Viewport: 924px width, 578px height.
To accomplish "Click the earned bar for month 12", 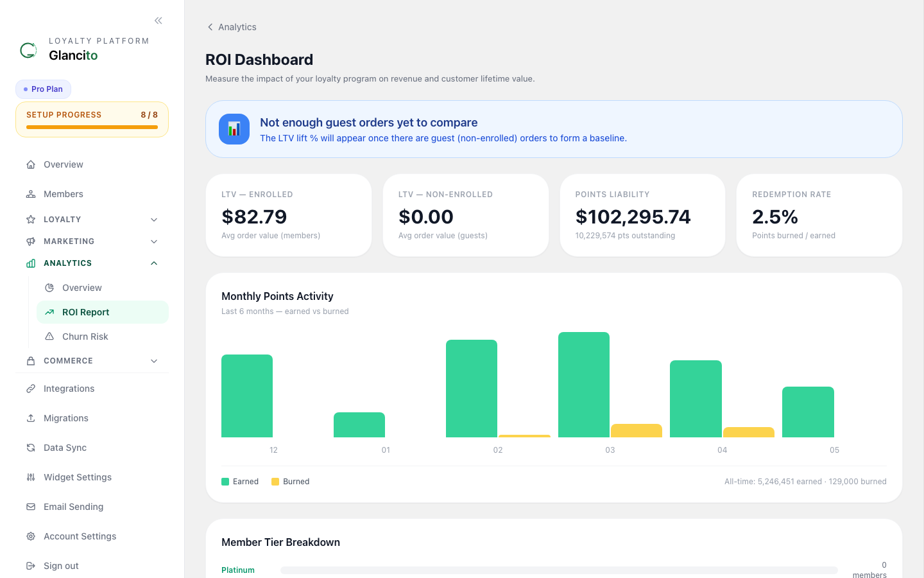I will tap(247, 396).
